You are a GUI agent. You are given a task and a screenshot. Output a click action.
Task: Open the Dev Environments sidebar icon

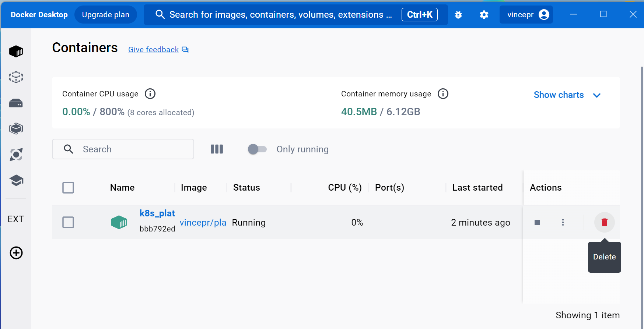pos(16,129)
